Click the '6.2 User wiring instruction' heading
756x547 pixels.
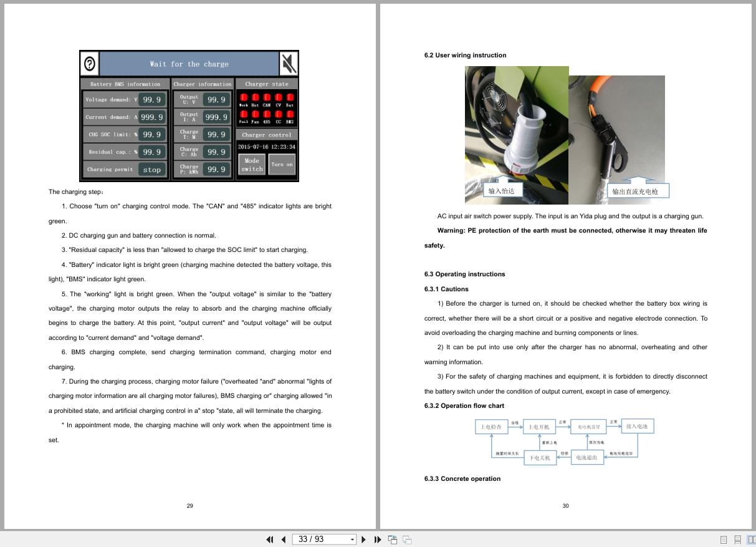pyautogui.click(x=465, y=56)
